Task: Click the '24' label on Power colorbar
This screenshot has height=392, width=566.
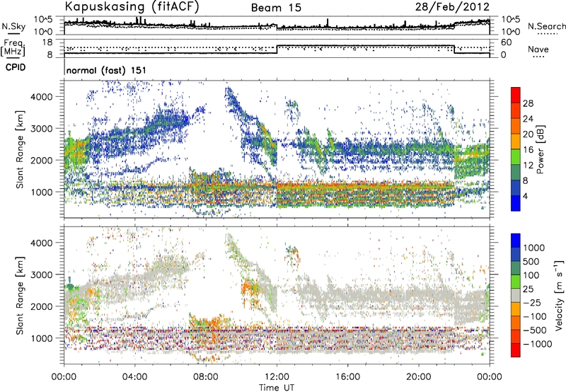Action: click(528, 119)
